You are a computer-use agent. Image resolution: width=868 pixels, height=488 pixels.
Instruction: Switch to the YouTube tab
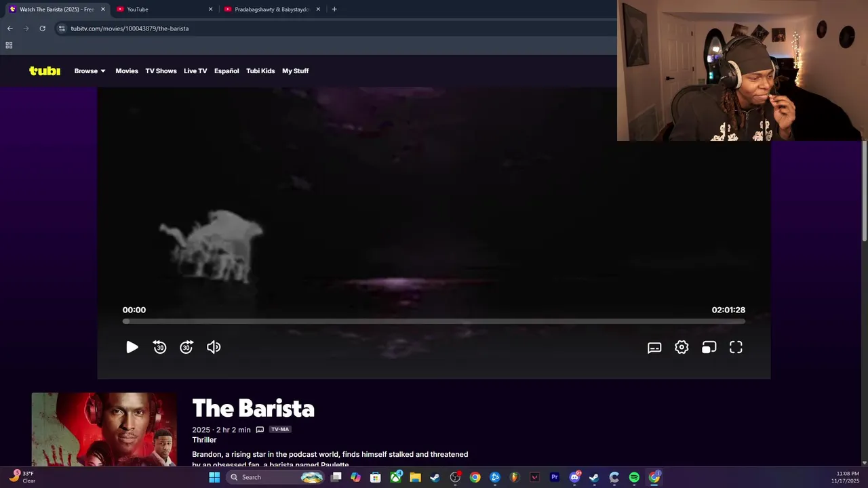[163, 9]
